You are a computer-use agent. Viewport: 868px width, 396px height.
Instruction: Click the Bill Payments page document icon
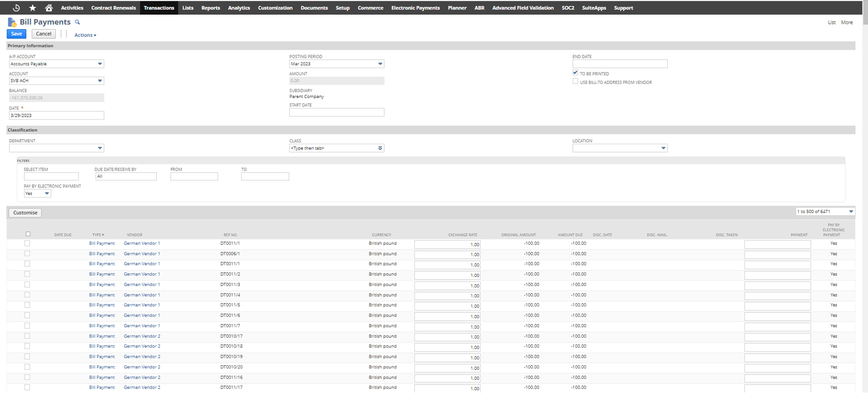coord(12,22)
